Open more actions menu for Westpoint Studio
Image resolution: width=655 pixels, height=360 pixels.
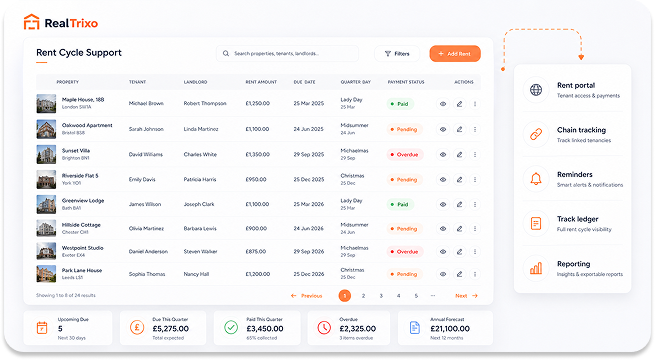(x=475, y=252)
